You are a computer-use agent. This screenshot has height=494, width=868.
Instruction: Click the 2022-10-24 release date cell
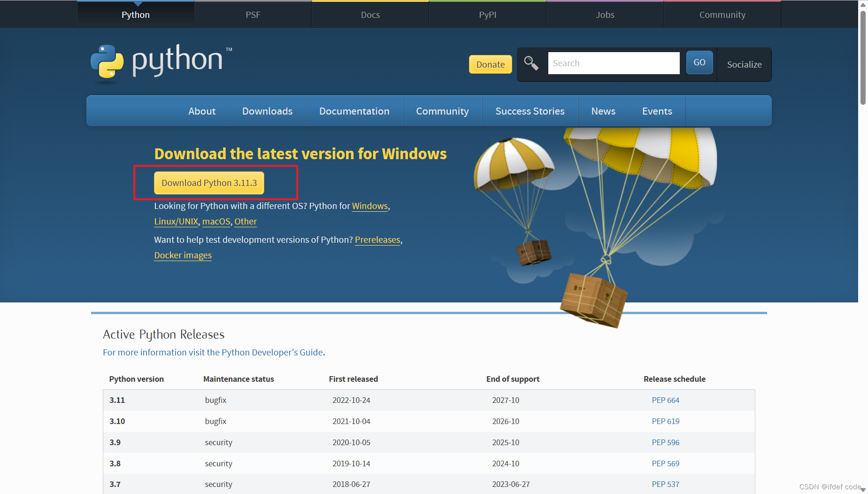pyautogui.click(x=352, y=400)
